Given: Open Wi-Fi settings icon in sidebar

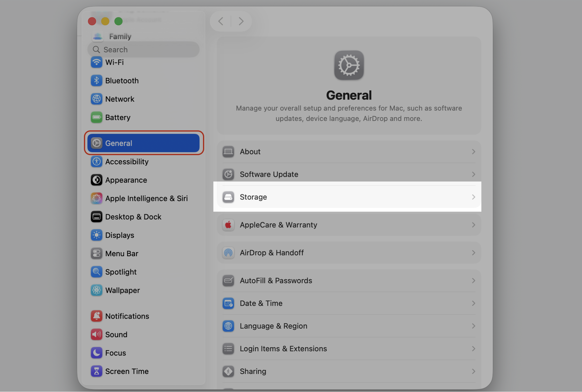Looking at the screenshot, I should (x=96, y=62).
